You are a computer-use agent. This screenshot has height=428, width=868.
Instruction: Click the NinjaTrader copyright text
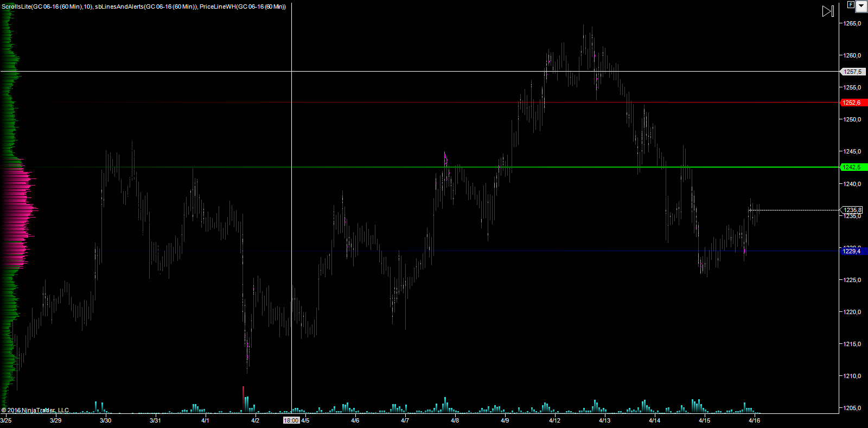tap(35, 410)
